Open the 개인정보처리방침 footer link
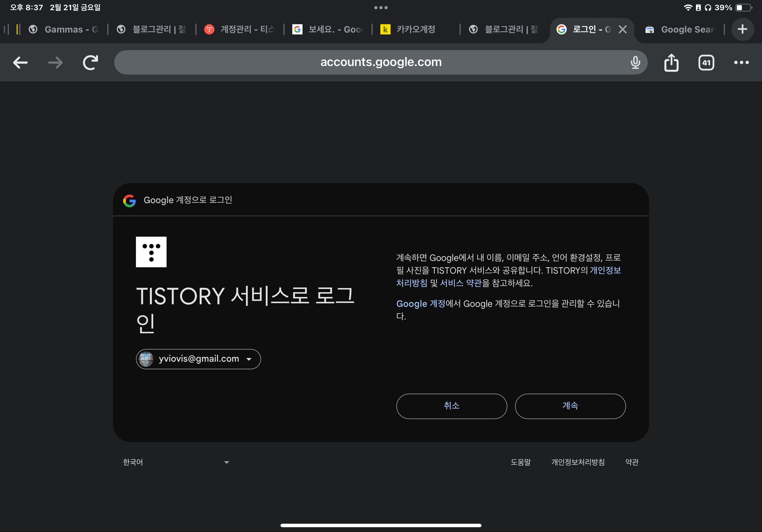The height and width of the screenshot is (532, 762). tap(578, 462)
